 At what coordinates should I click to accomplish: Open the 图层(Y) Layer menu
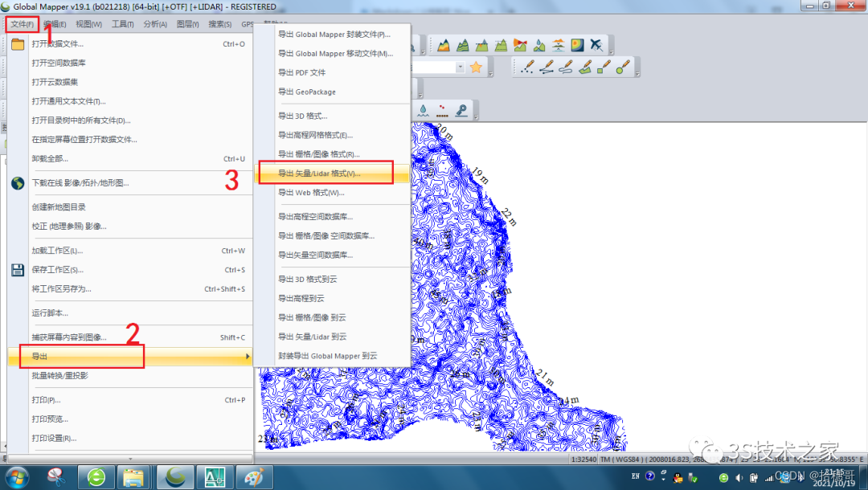[x=187, y=24]
